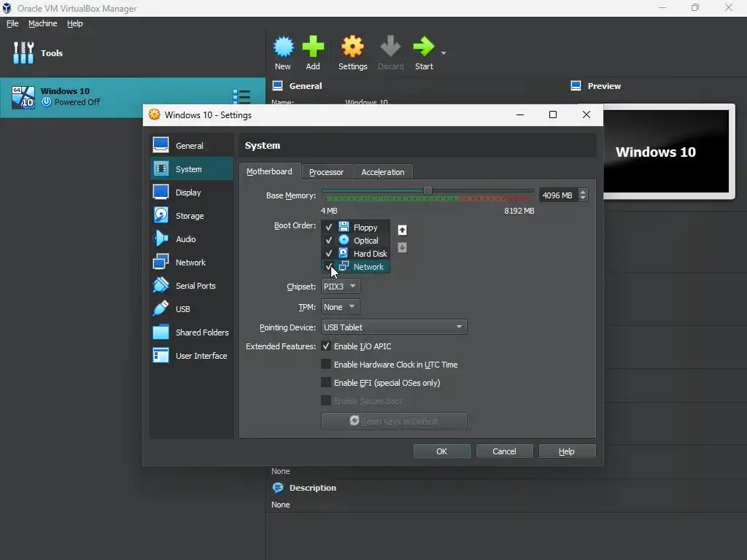Click the Description section icon
Viewport: 747px width, 560px height.
[x=278, y=488]
